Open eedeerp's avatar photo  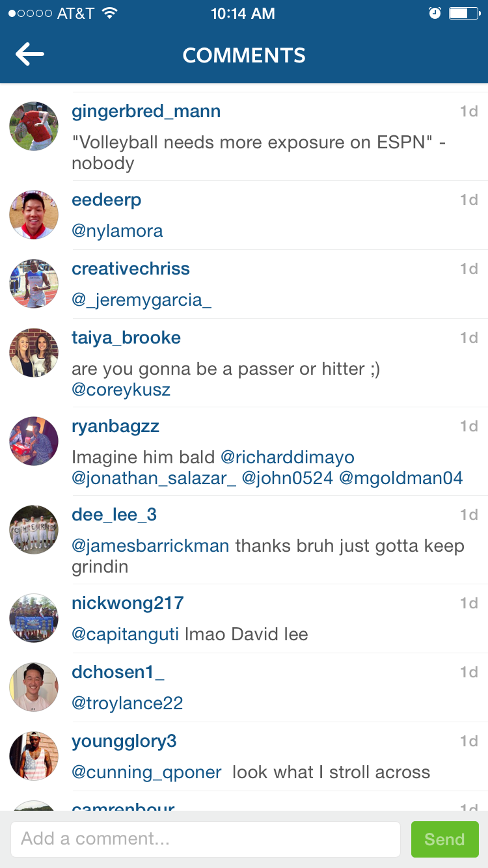(34, 215)
